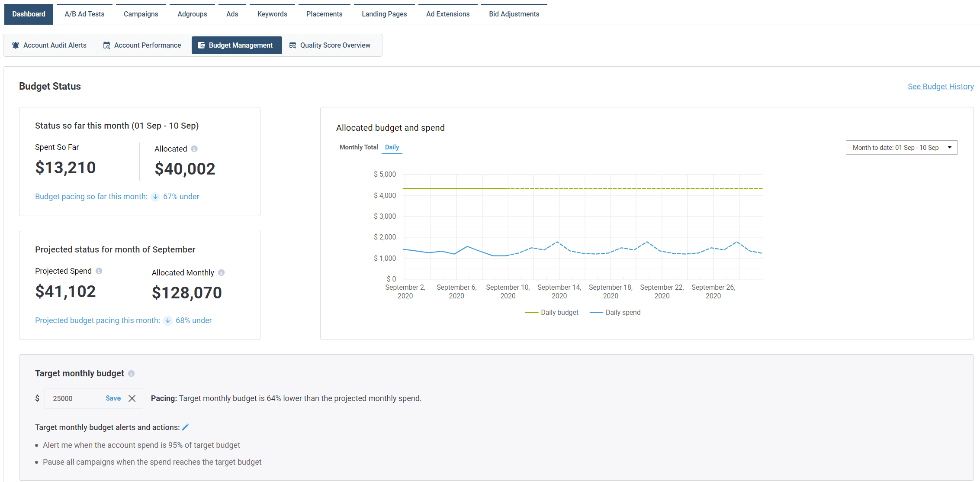Click the Quality Score Overview icon

293,45
